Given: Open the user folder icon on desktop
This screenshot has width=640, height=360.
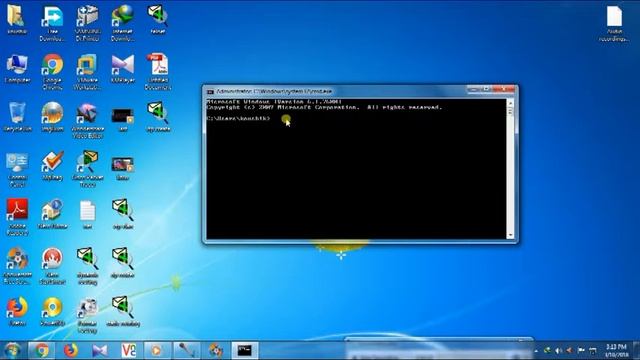Looking at the screenshot, I should click(17, 20).
